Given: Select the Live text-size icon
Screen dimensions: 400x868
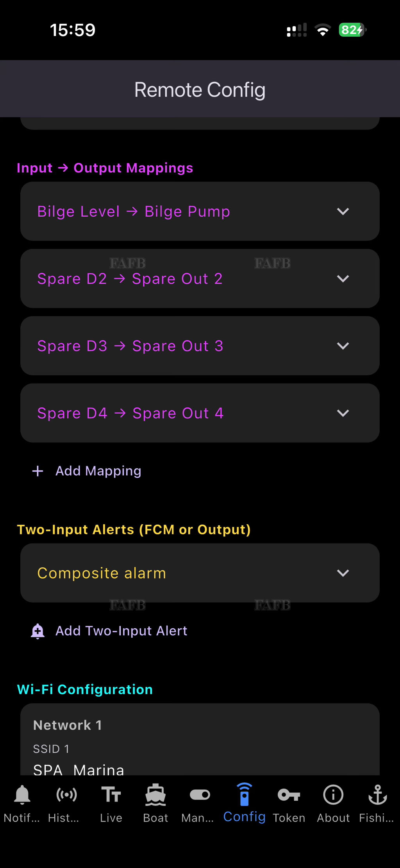Looking at the screenshot, I should click(111, 795).
